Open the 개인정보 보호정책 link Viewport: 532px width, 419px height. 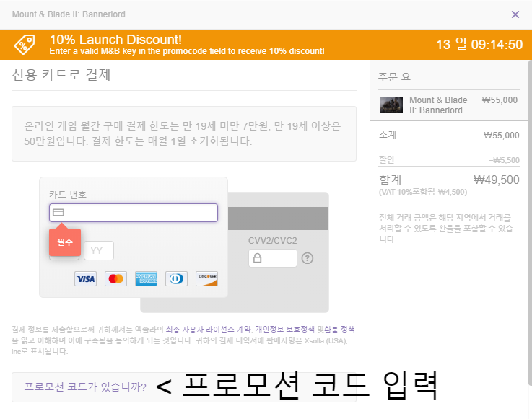click(284, 329)
